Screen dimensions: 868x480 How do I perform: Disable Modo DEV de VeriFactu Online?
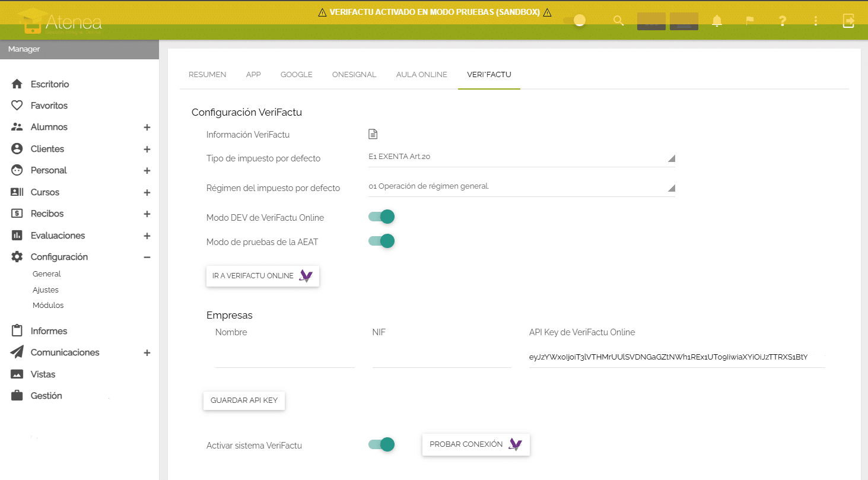pyautogui.click(x=381, y=217)
